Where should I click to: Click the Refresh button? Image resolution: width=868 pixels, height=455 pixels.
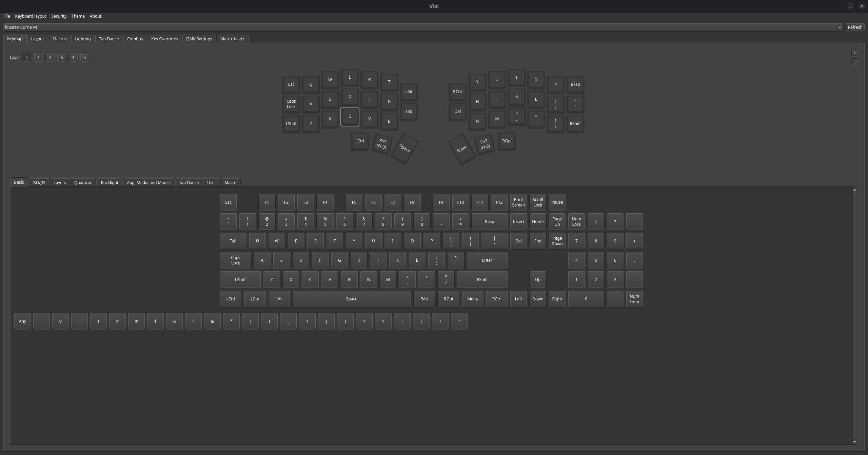click(x=854, y=27)
